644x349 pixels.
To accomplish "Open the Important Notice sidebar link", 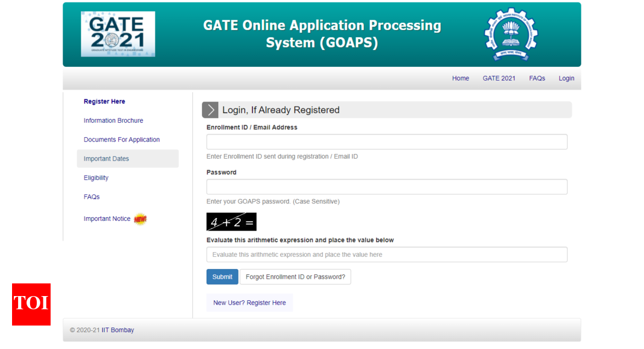I will click(x=107, y=218).
